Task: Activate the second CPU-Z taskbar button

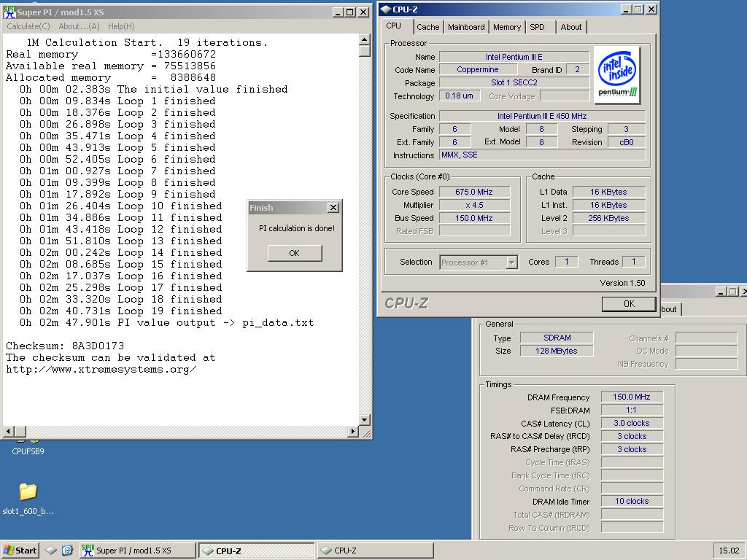Action: (375, 551)
